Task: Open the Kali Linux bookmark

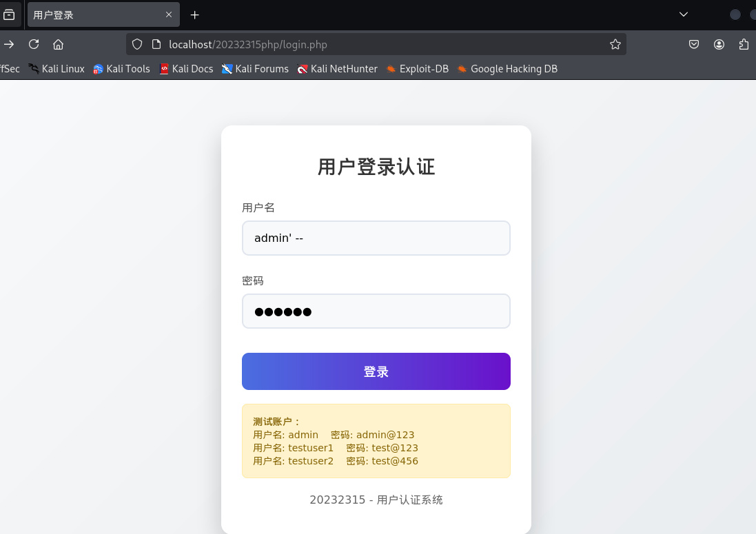Action: tap(57, 69)
